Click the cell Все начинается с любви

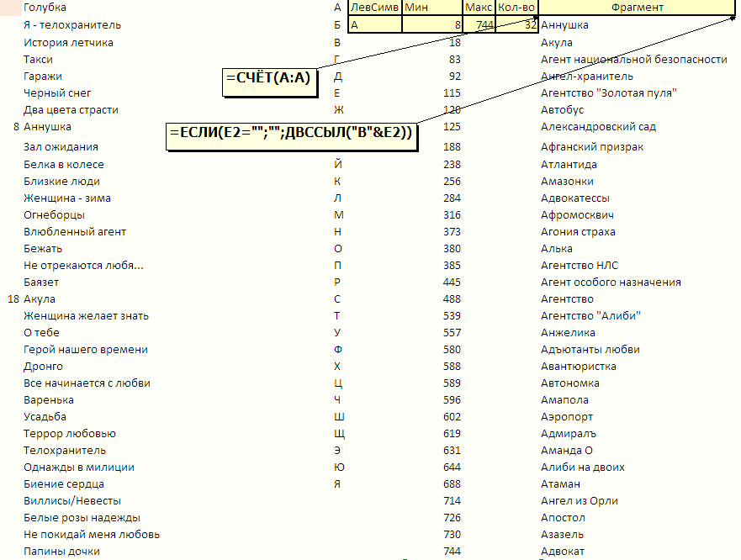click(87, 383)
